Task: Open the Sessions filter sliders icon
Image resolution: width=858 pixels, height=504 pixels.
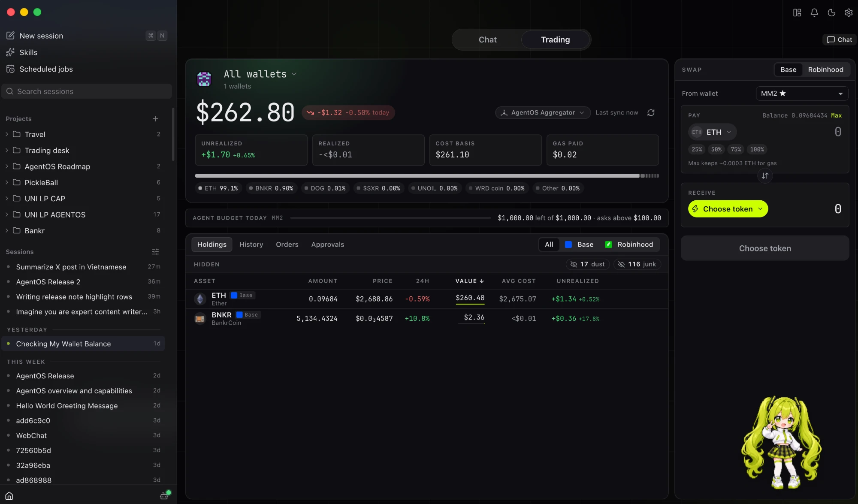Action: (155, 252)
